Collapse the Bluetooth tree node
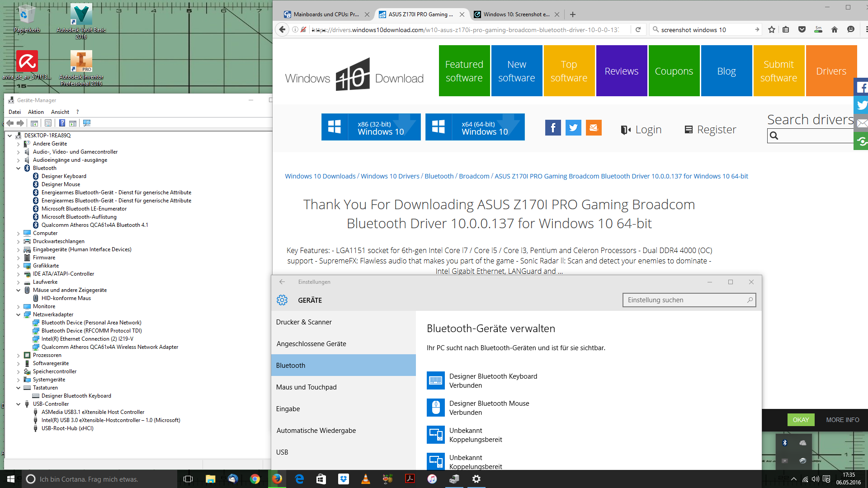This screenshot has width=868, height=488. click(x=19, y=168)
